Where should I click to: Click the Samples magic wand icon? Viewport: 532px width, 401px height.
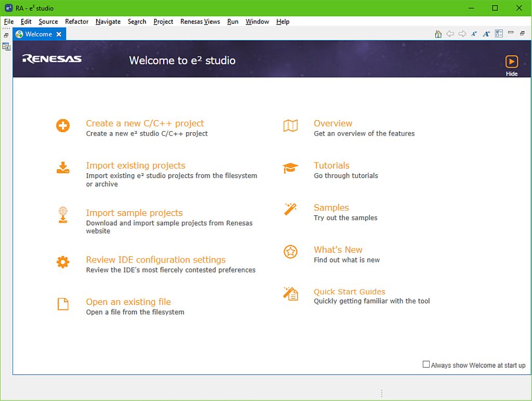coord(290,209)
